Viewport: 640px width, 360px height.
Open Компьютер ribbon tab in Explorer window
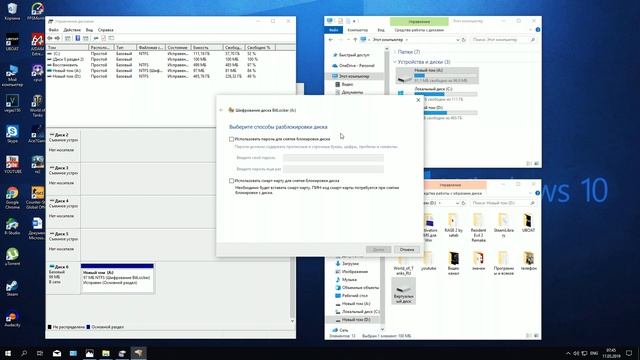[357, 30]
